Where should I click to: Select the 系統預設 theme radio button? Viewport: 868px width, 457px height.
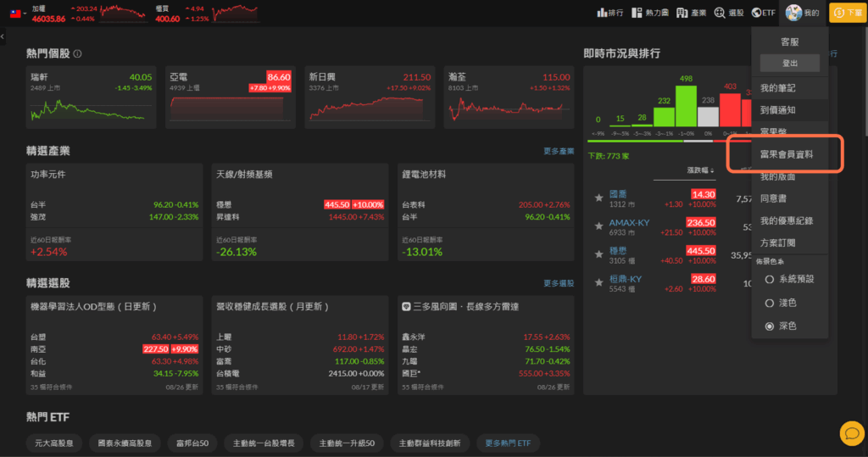769,279
